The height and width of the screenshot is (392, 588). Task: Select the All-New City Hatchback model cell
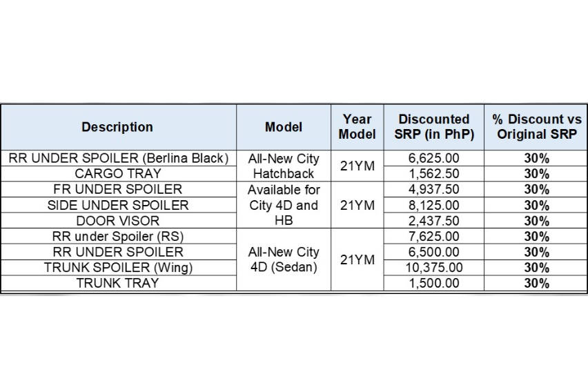point(284,166)
